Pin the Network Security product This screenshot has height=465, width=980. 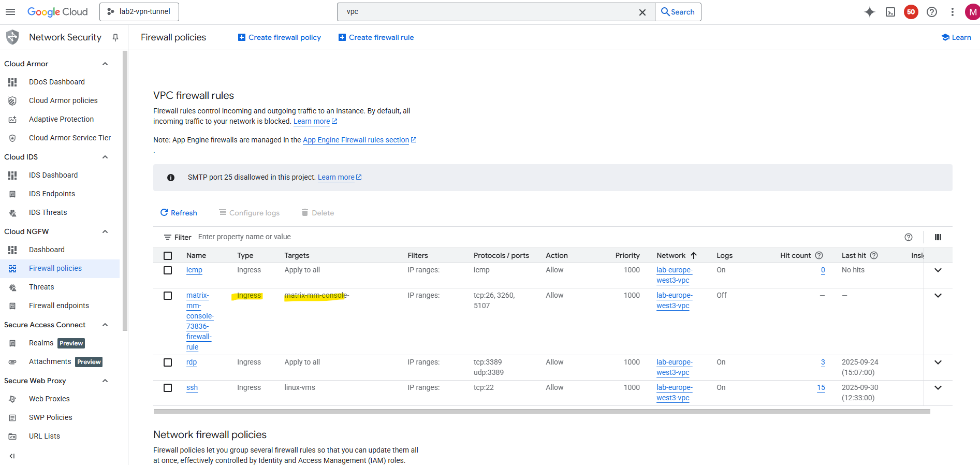(x=115, y=37)
